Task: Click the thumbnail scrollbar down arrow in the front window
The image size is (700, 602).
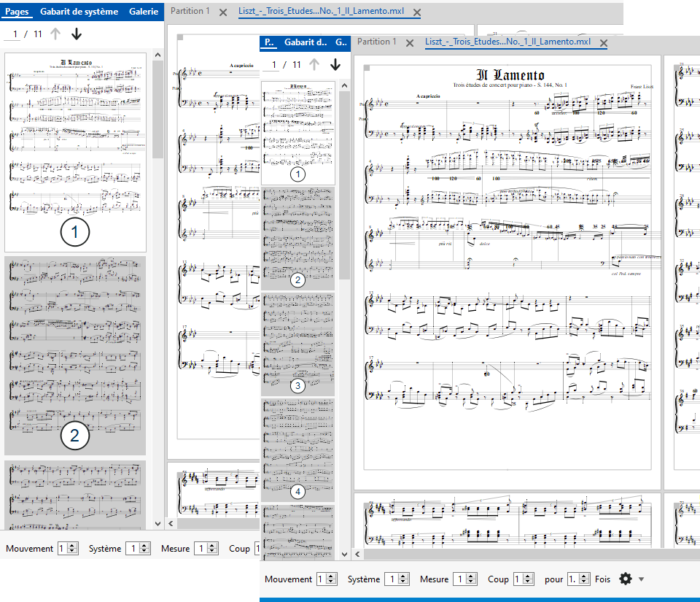Action: point(344,555)
